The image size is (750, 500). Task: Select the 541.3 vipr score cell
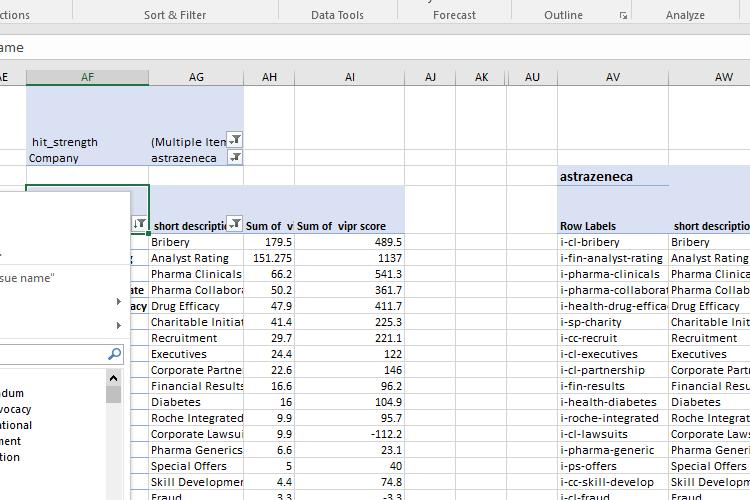click(350, 274)
